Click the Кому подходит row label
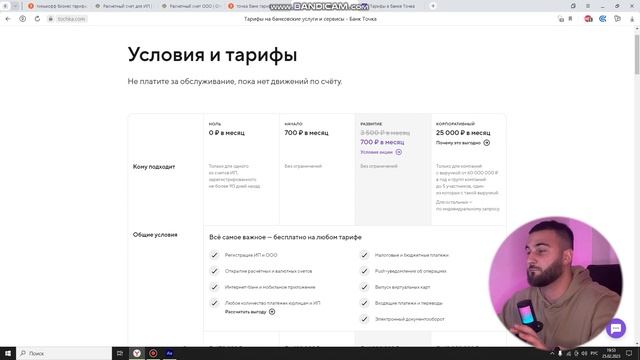The height and width of the screenshot is (360, 640). click(x=154, y=167)
